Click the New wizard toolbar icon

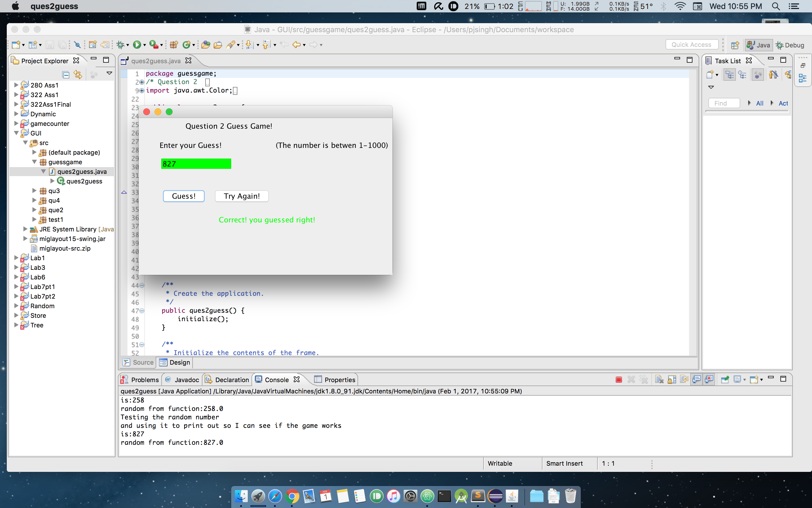click(x=16, y=45)
